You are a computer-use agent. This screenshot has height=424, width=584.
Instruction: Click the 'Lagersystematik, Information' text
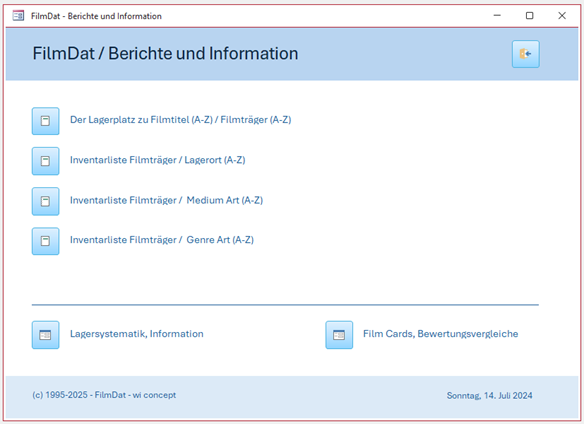click(137, 334)
